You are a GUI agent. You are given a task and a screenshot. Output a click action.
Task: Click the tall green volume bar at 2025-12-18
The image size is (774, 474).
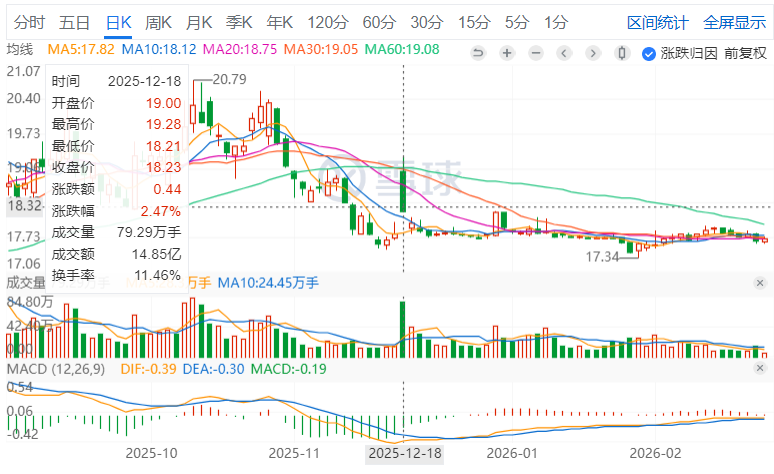tap(403, 330)
